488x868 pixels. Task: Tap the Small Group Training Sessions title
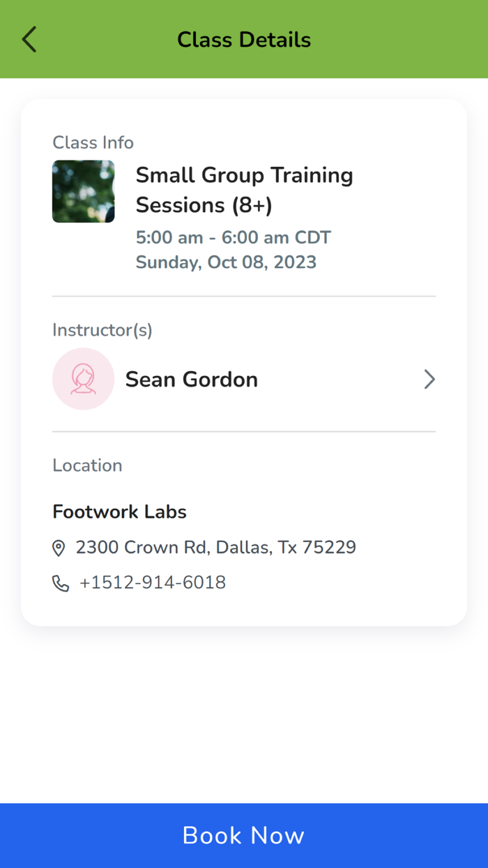pyautogui.click(x=244, y=190)
